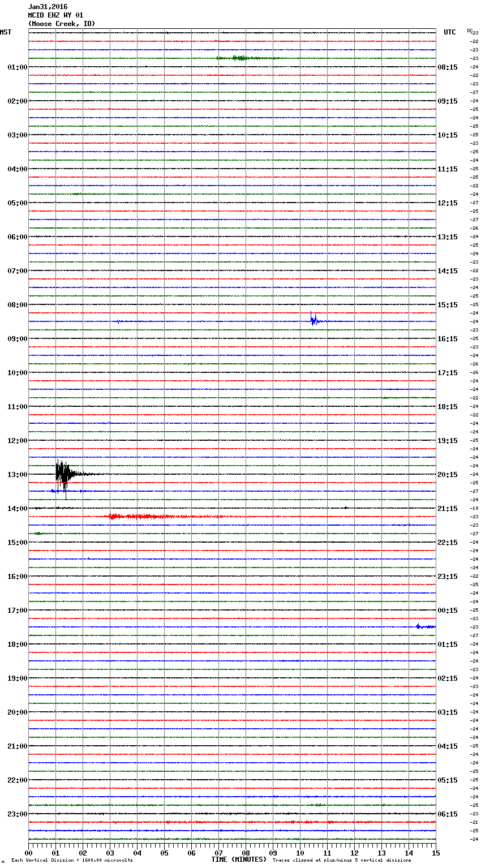Click the (Moose Creek, ID) location label

pos(62,24)
